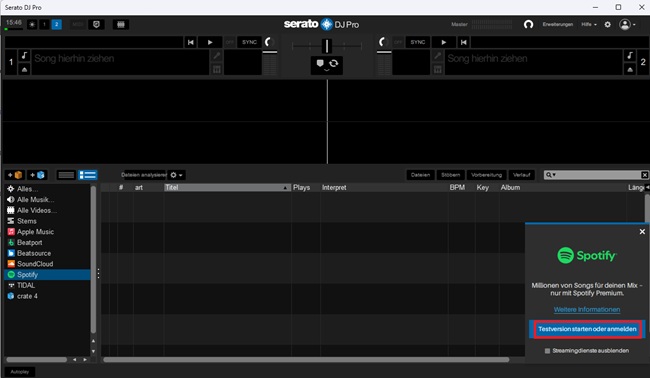The width and height of the screenshot is (650, 378).
Task: Open the settings gear in the top bar
Action: pos(607,24)
